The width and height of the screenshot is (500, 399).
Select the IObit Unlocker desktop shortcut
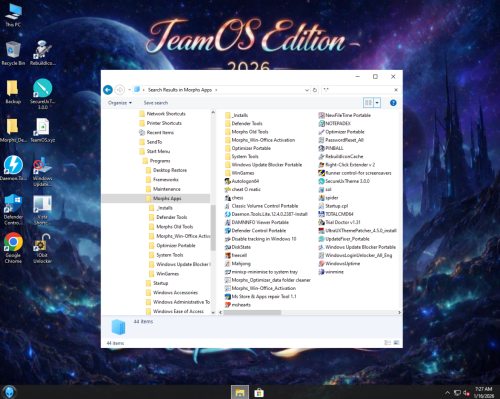pos(43,249)
